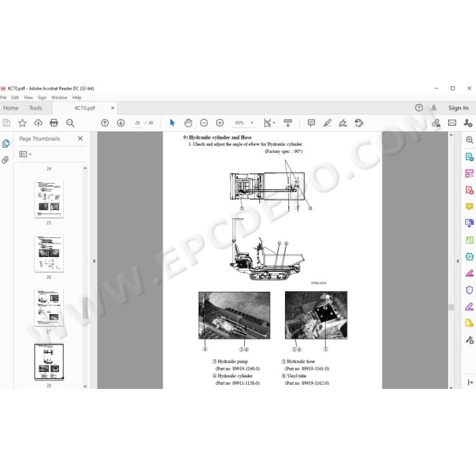Click document scrollbar up arrow
The width and height of the screenshot is (476, 476).
pos(451,135)
